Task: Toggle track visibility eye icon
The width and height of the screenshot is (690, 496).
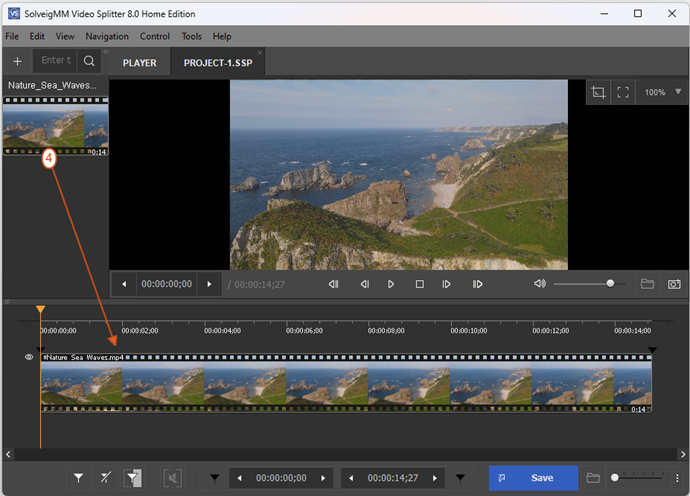Action: [x=29, y=357]
